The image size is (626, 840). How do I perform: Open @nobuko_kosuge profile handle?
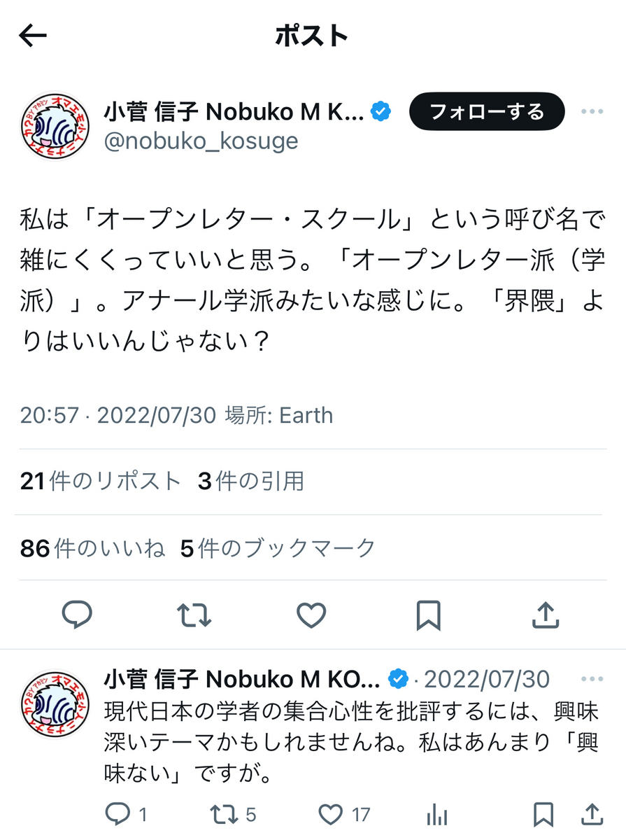point(201,141)
